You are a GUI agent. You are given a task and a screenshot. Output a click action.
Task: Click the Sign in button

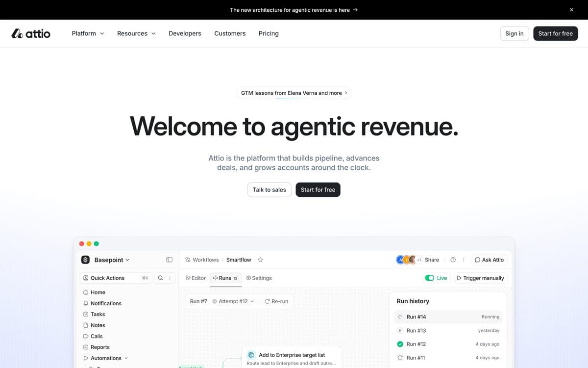pyautogui.click(x=514, y=33)
